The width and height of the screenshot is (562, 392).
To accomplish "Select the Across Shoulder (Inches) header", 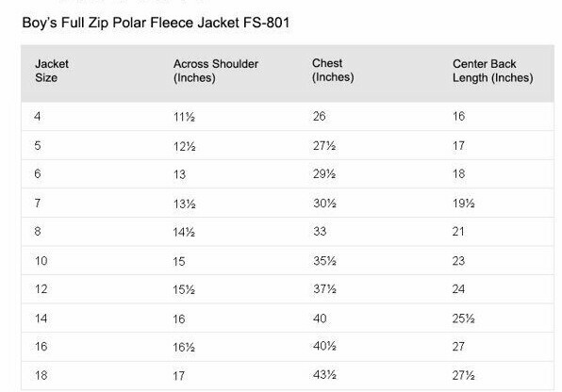I will click(216, 71).
